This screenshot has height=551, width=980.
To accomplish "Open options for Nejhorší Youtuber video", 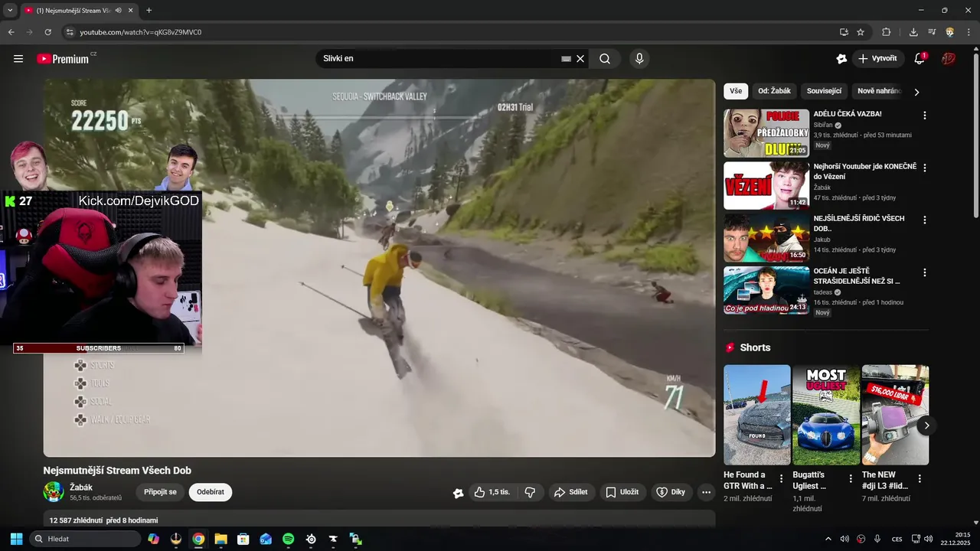I will 924,168.
